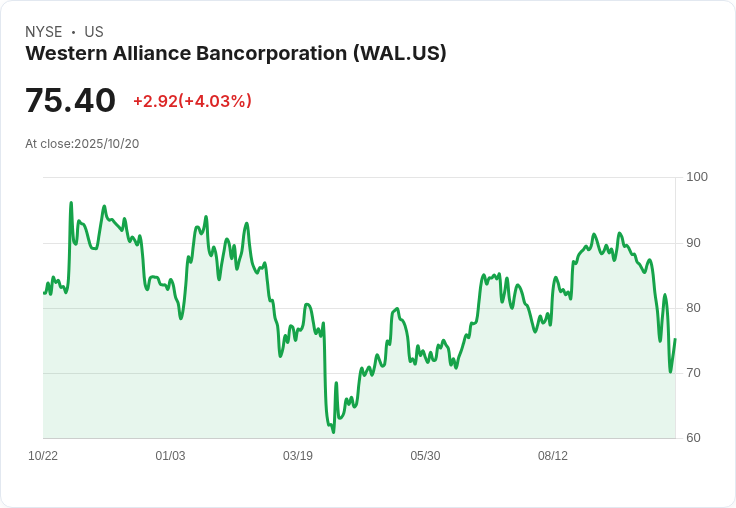Image resolution: width=736 pixels, height=508 pixels.
Task: Click the final data point at chart's right end
Action: [675, 339]
